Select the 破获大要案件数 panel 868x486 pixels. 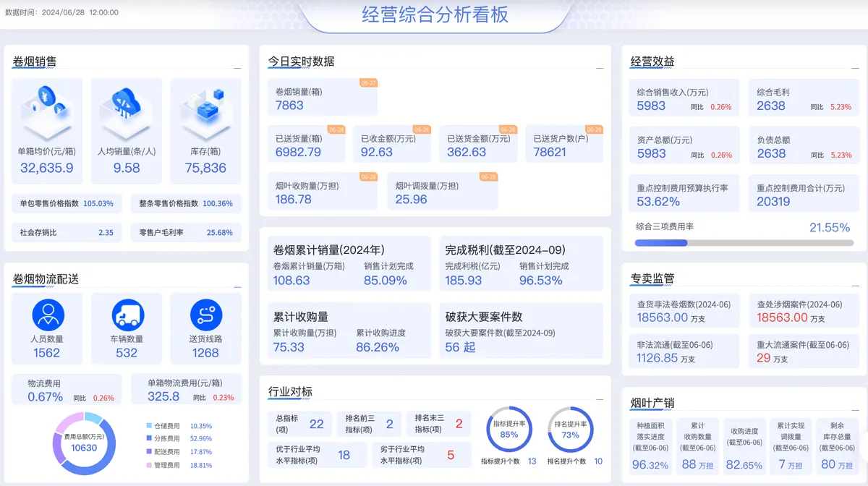pos(522,330)
